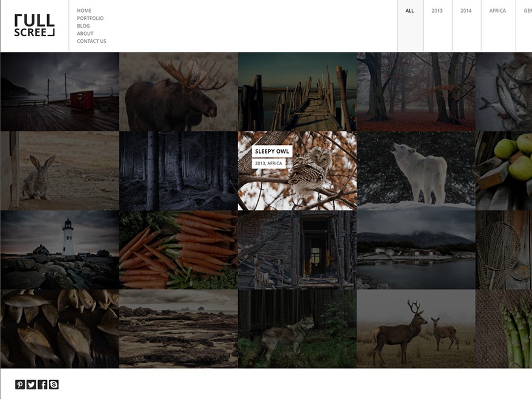Open the fishing net photo
Viewport: 532px width, 399px height.
click(x=504, y=250)
